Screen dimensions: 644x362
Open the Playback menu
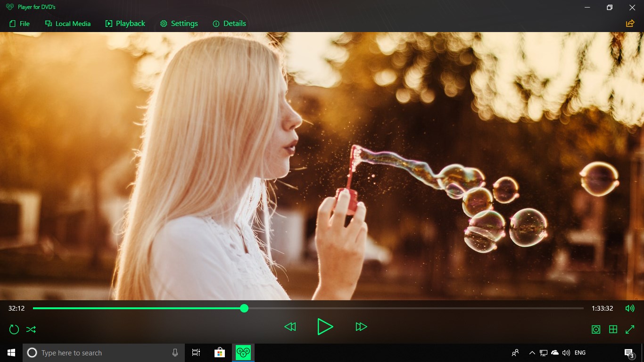[124, 23]
